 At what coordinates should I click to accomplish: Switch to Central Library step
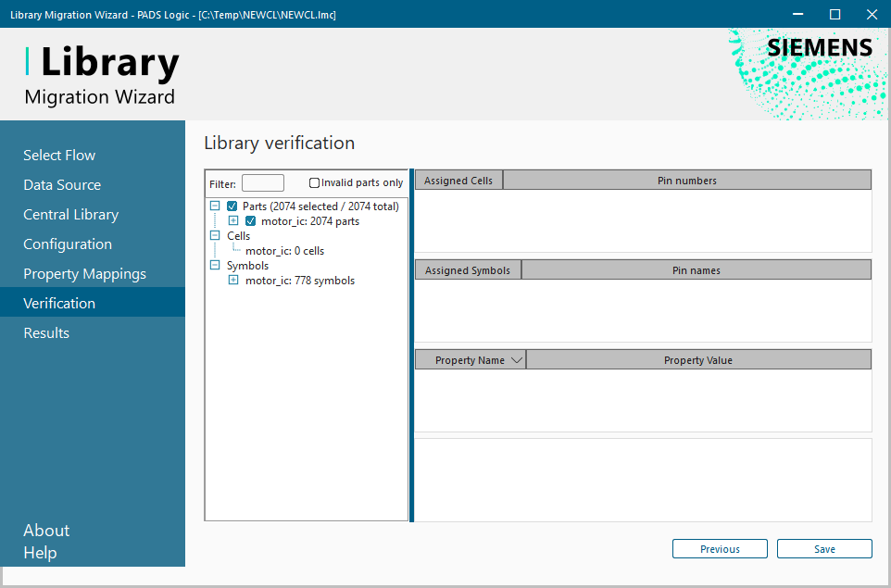(x=70, y=214)
